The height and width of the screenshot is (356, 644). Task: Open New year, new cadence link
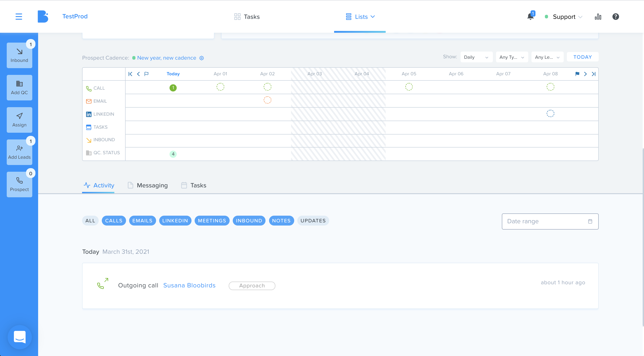(167, 58)
